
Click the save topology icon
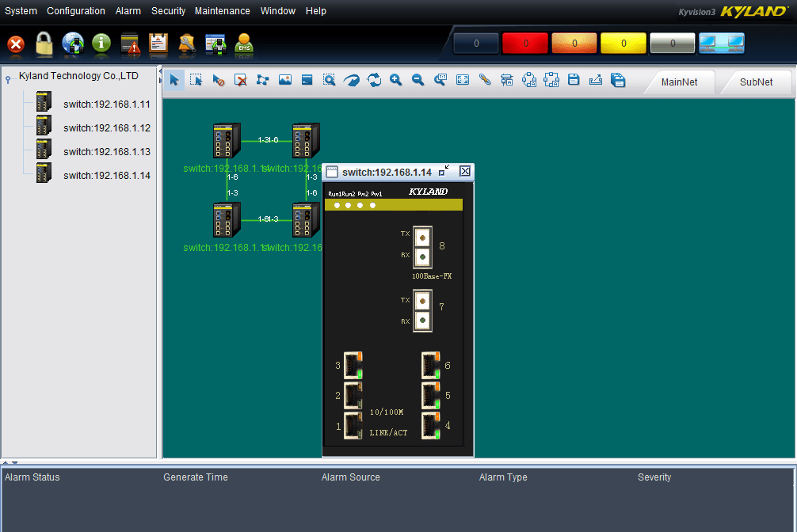pyautogui.click(x=573, y=80)
